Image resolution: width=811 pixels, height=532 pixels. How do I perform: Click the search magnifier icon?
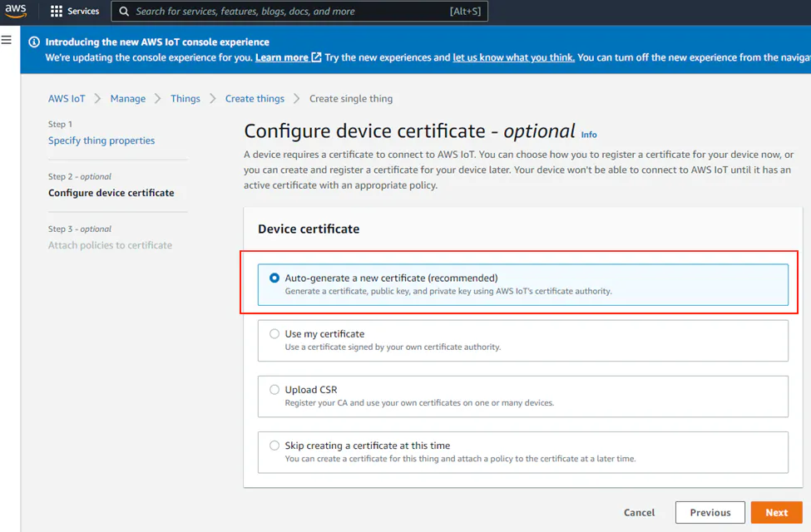pos(124,12)
